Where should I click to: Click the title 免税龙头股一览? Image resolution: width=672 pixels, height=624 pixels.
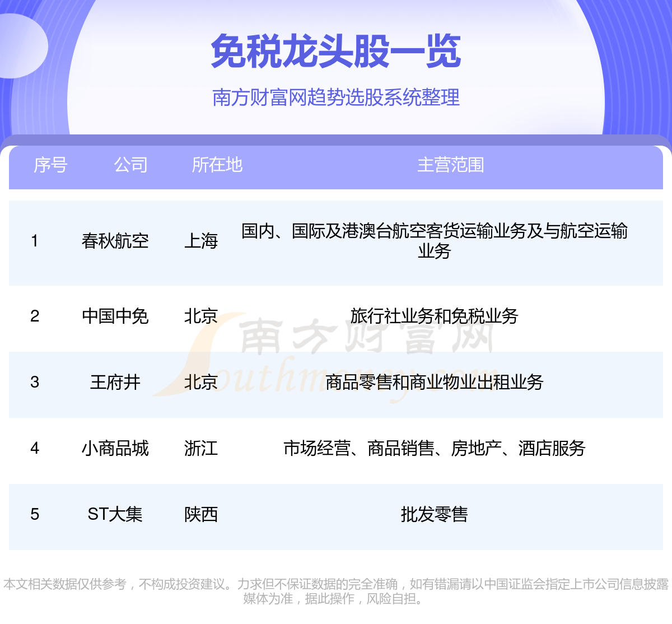[336, 52]
